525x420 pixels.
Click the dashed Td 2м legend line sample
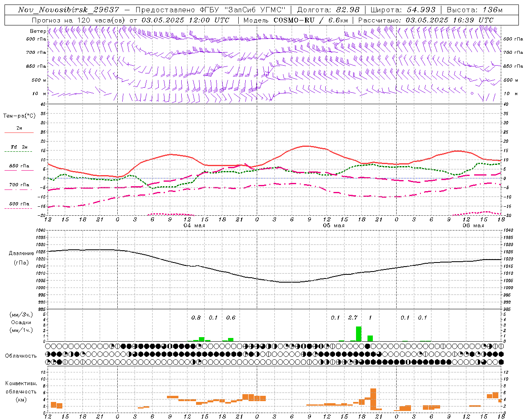click(18, 152)
